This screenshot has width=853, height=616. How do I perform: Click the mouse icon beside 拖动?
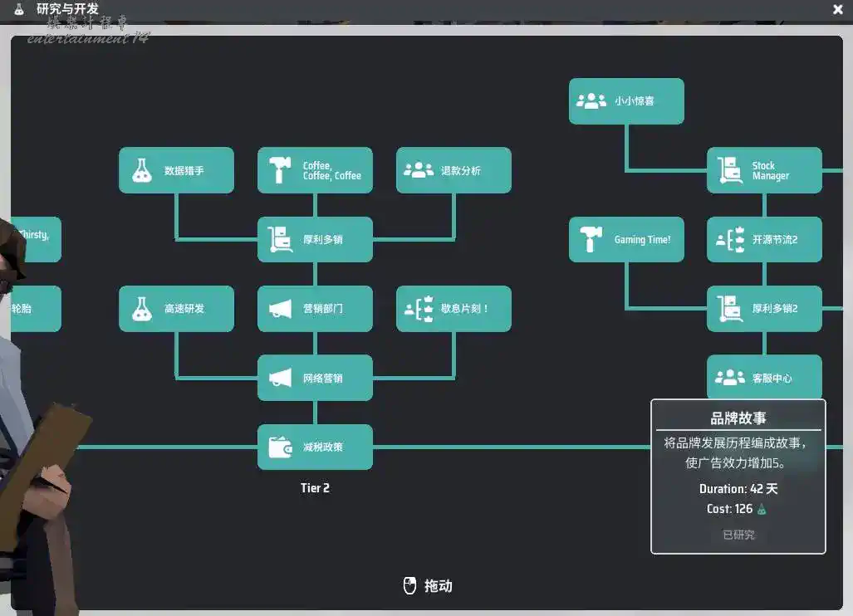[x=409, y=585]
